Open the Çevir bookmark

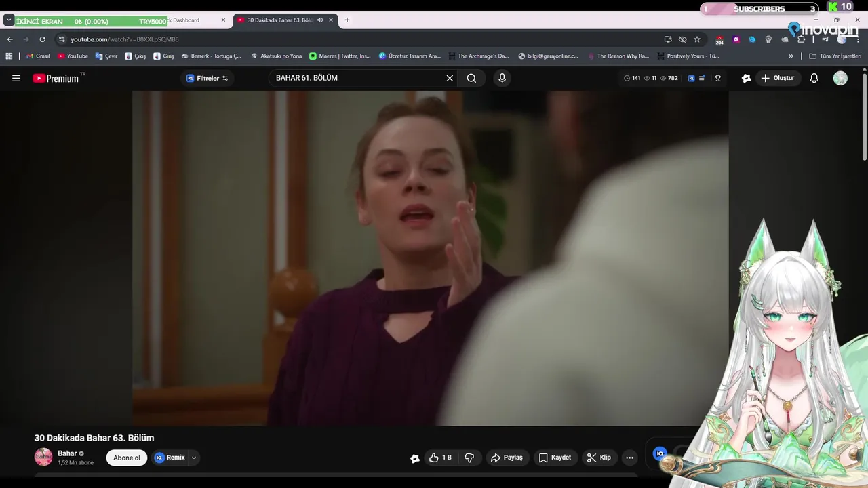tap(106, 56)
